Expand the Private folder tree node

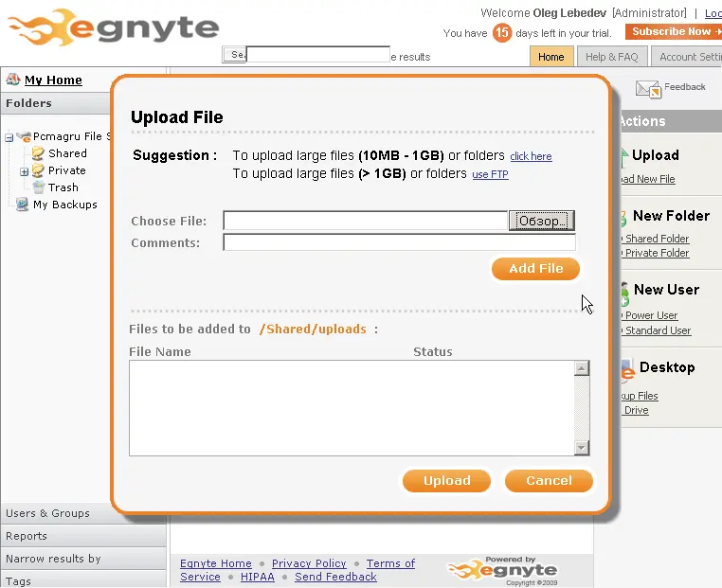(25, 171)
